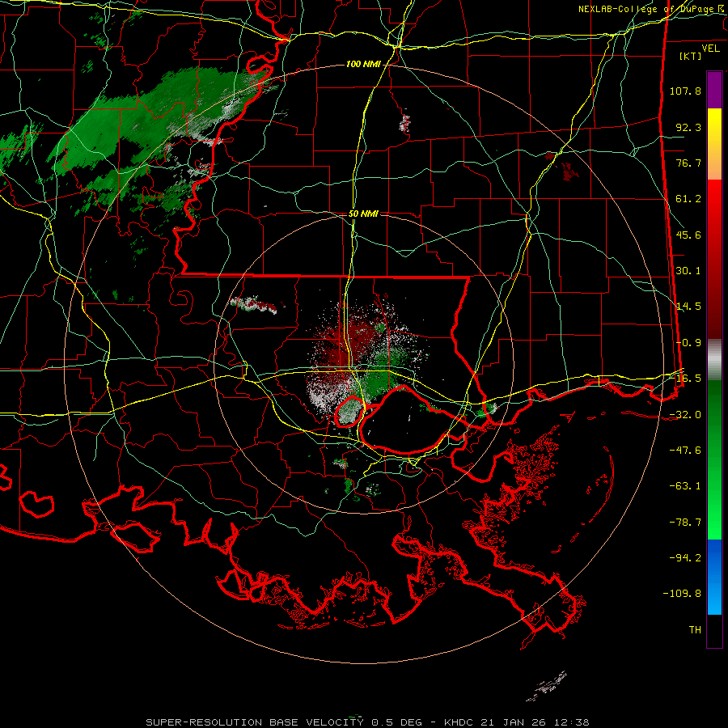Click the -63.1 velocity scale value
This screenshot has height=728, width=728.
(685, 486)
